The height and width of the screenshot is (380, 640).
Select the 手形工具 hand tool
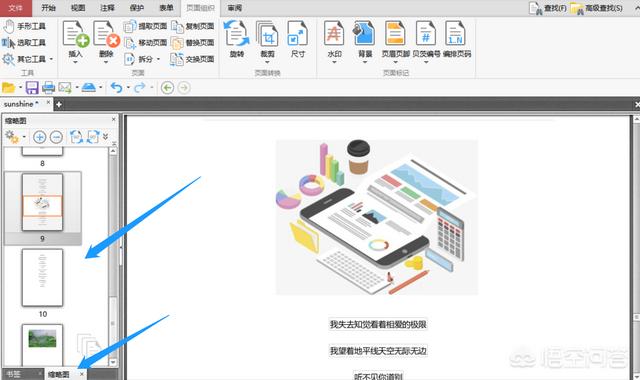point(24,26)
